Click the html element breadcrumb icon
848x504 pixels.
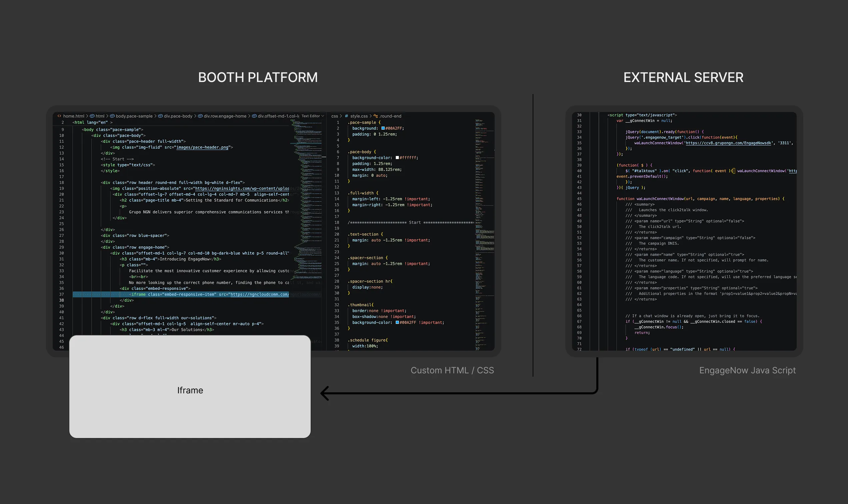click(92, 116)
